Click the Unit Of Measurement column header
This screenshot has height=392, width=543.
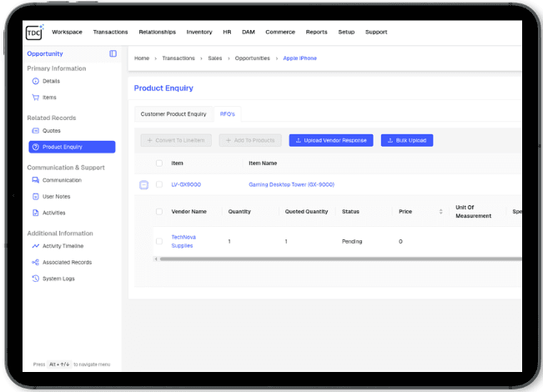tap(473, 212)
